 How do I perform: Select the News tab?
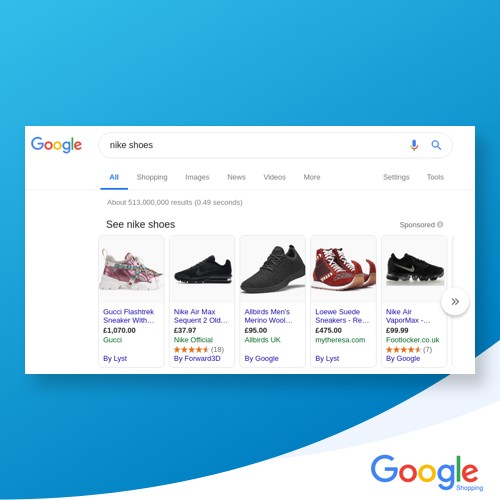(x=236, y=177)
